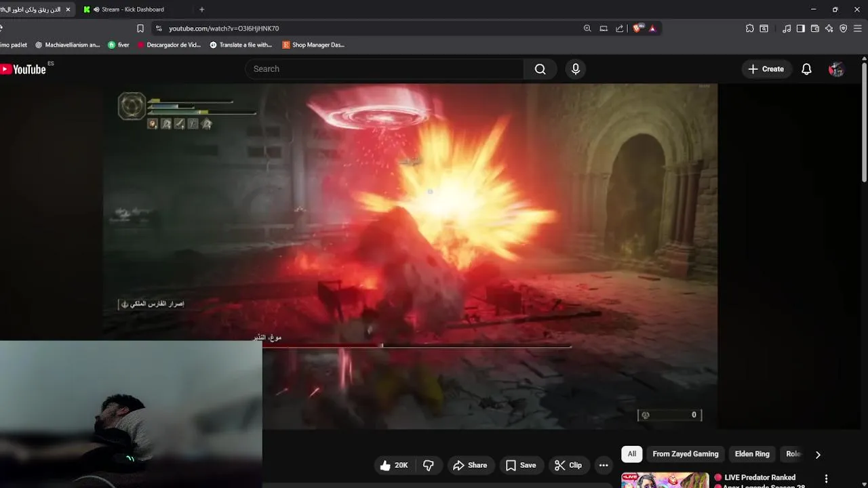
Task: Click the Clip scissors button
Action: click(x=568, y=465)
